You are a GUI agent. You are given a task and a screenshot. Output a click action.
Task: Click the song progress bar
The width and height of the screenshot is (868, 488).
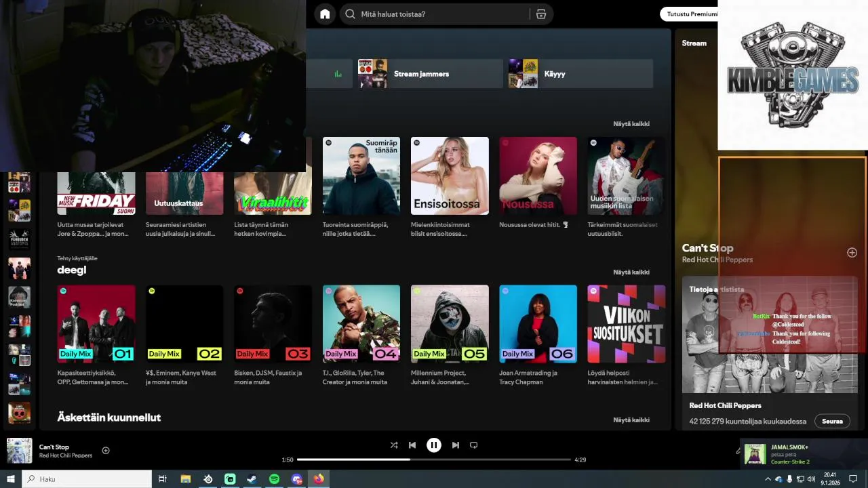[434, 460]
